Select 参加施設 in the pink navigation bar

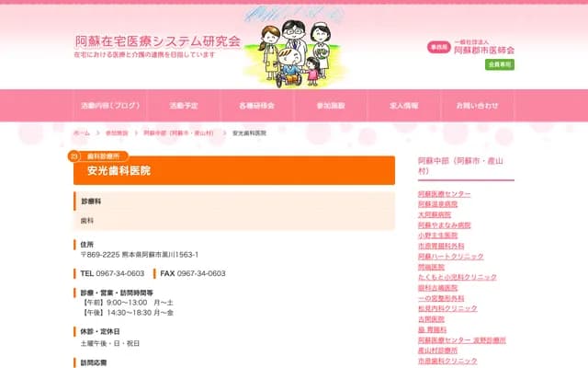331,106
